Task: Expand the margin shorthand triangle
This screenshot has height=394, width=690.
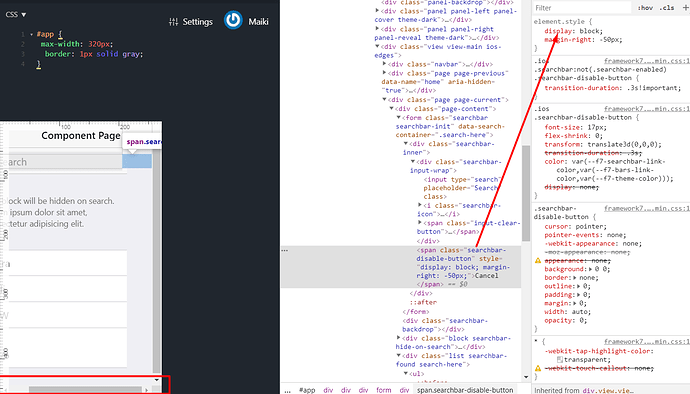Action: tap(575, 303)
